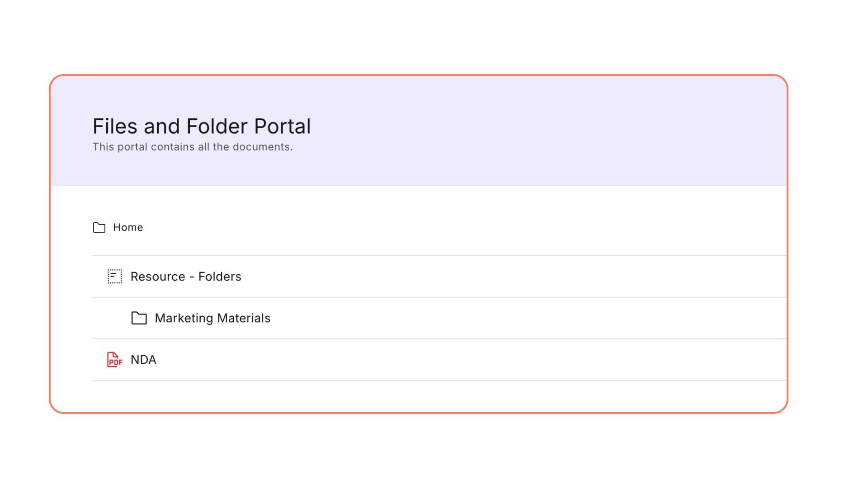Click the Files and Folder Portal heading
The width and height of the screenshot is (868, 488).
click(x=202, y=126)
